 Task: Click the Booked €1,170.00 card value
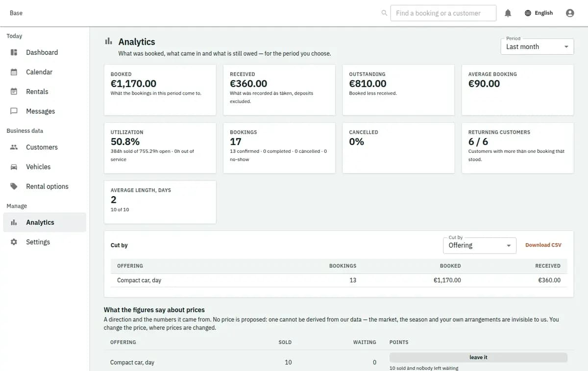click(134, 84)
